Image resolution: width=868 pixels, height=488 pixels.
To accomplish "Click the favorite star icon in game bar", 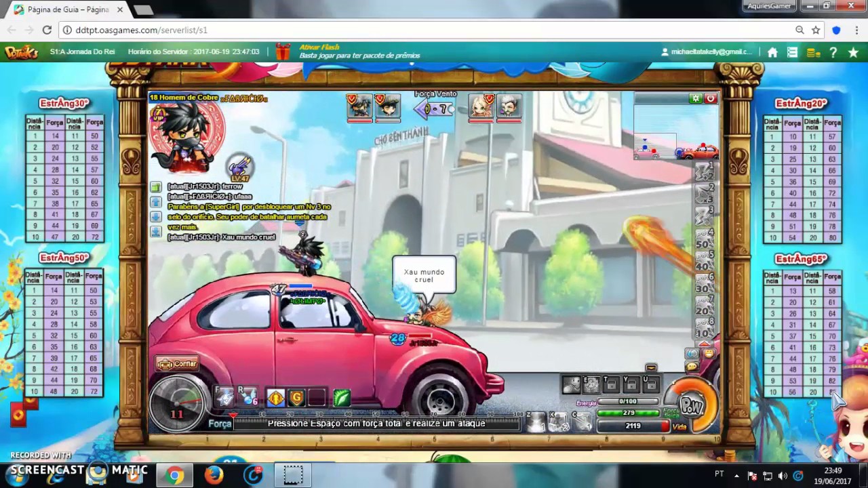I will [853, 52].
